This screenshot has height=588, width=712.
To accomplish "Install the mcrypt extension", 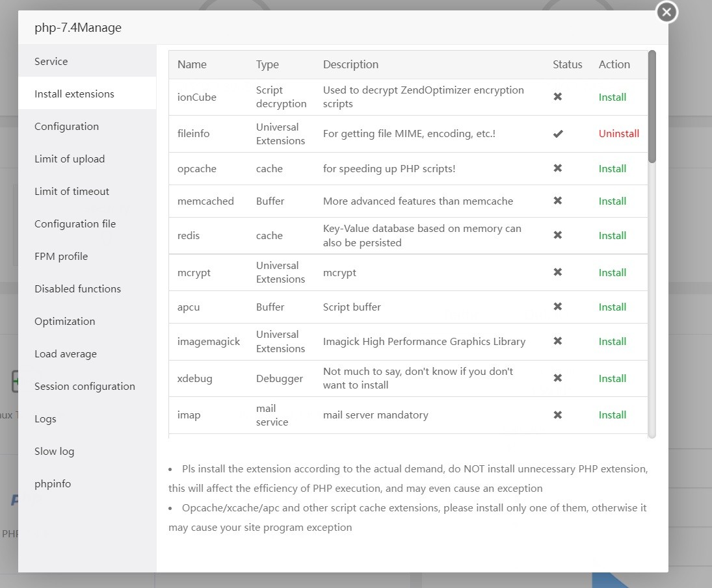I will [x=613, y=273].
